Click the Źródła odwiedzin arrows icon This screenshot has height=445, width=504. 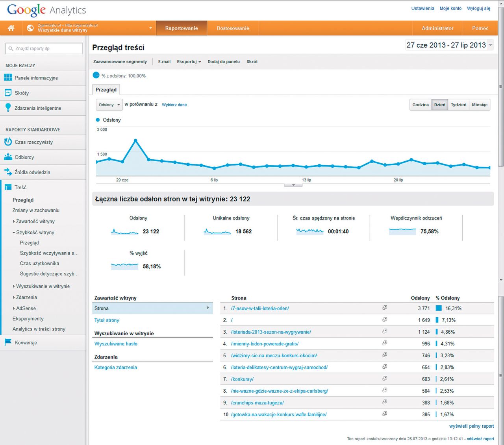point(8,172)
